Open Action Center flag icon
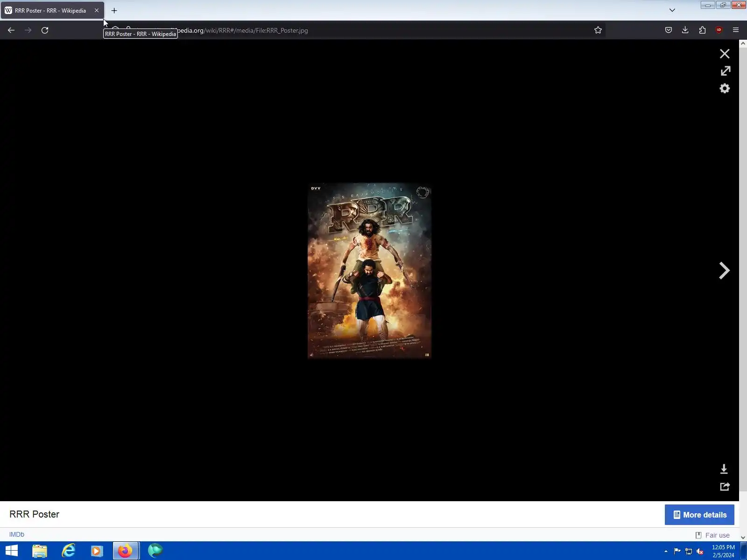747x560 pixels. pyautogui.click(x=677, y=551)
